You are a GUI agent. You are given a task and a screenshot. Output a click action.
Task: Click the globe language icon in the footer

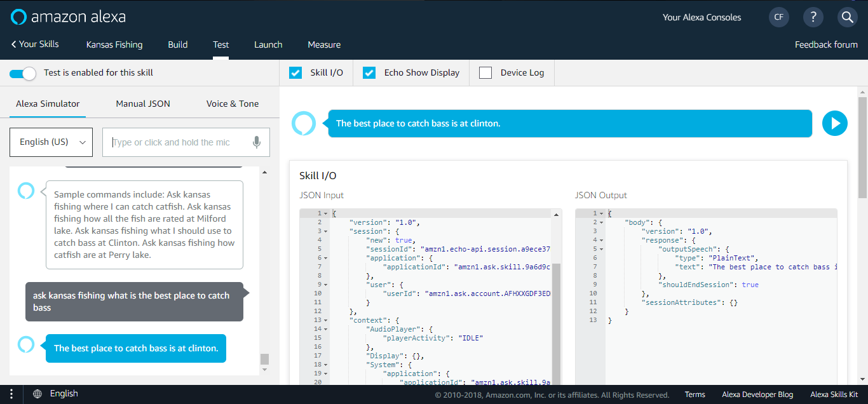click(x=37, y=394)
